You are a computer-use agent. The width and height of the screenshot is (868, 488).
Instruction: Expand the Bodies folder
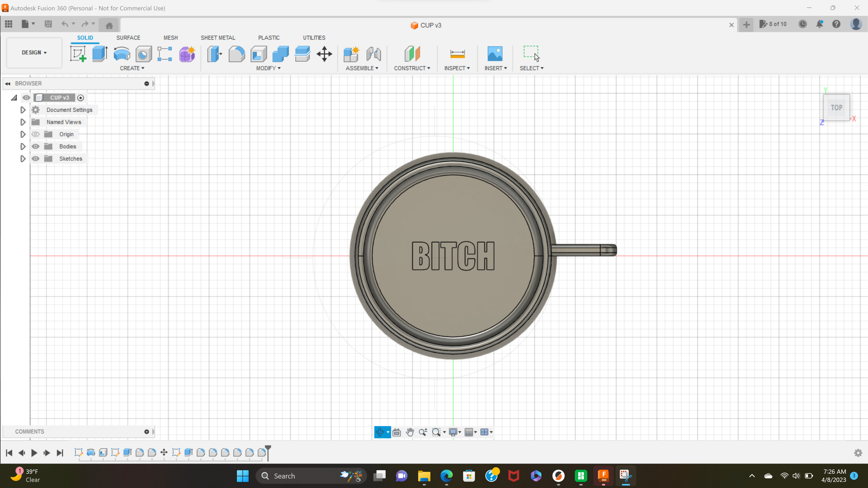23,146
